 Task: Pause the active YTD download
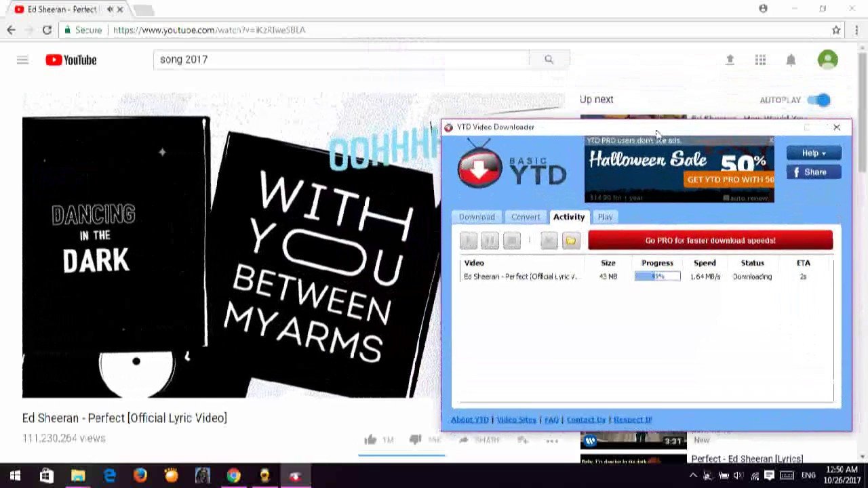point(490,241)
